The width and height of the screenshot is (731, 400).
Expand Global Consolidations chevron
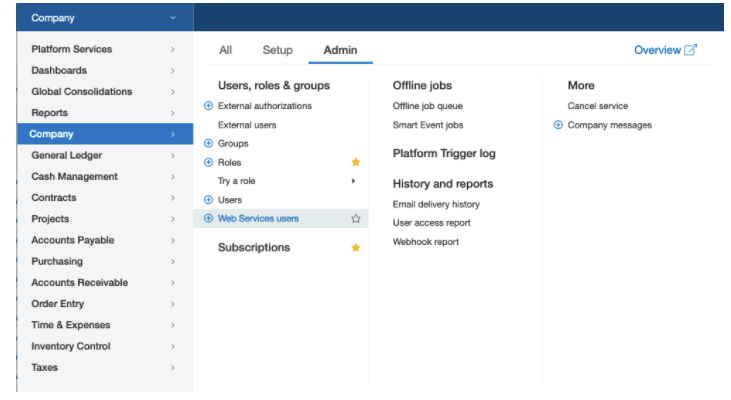[x=172, y=92]
